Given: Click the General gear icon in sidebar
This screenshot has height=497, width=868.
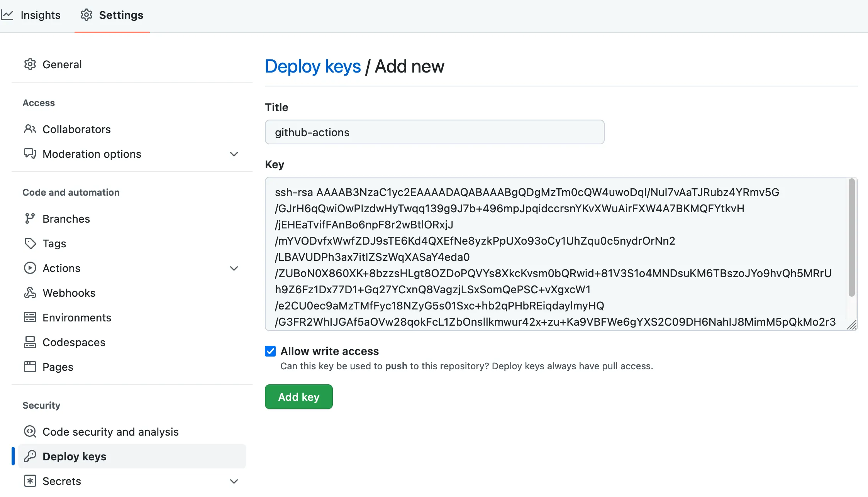Looking at the screenshot, I should click(30, 64).
